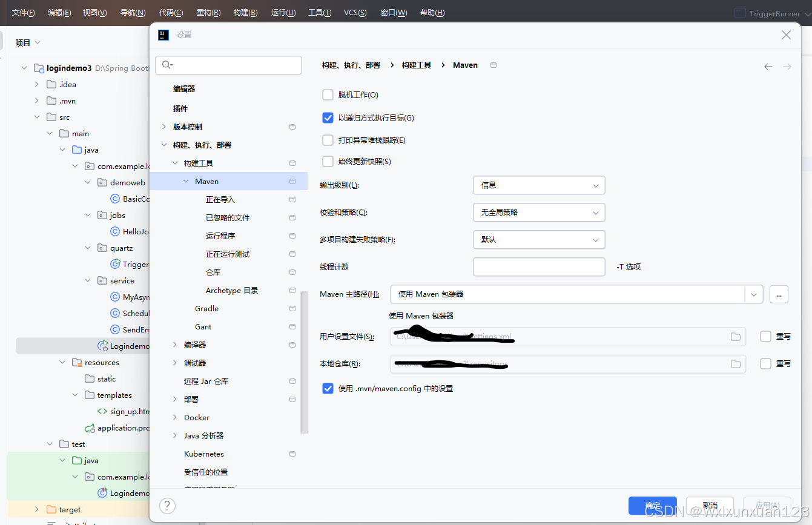The width and height of the screenshot is (812, 525).
Task: Click project marker icon on 构建工具 row
Action: pos(292,163)
